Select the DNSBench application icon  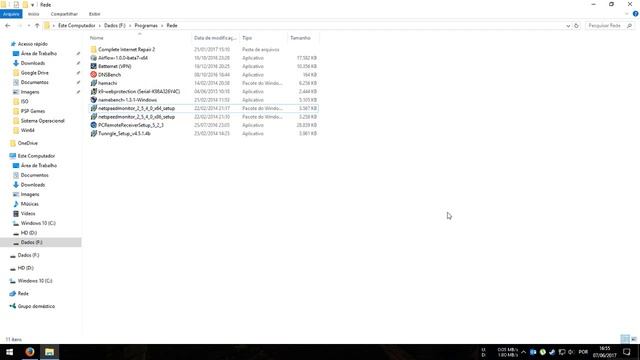coord(93,75)
